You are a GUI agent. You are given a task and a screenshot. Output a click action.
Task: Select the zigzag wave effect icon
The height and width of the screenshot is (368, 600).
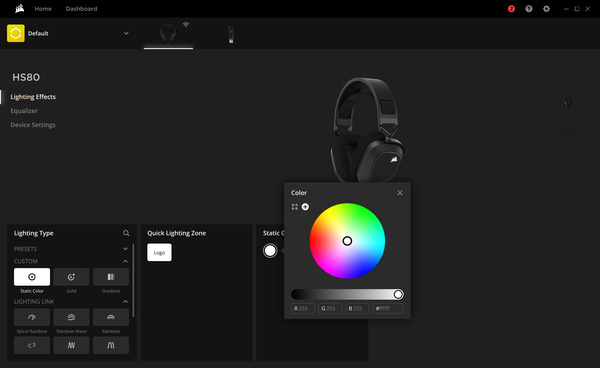[71, 345]
